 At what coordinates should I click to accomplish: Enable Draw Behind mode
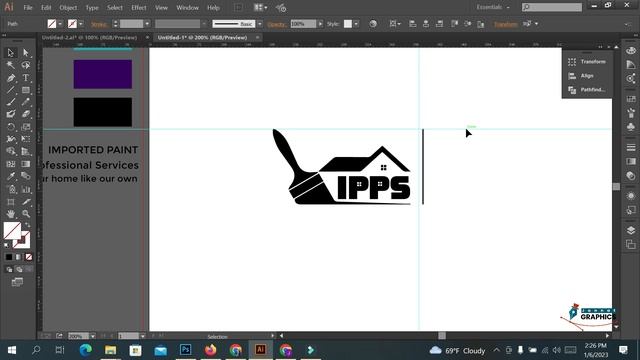pyautogui.click(x=19, y=269)
